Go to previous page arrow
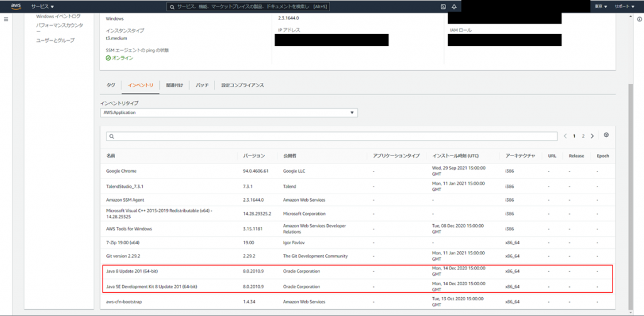This screenshot has width=644, height=316. click(565, 136)
